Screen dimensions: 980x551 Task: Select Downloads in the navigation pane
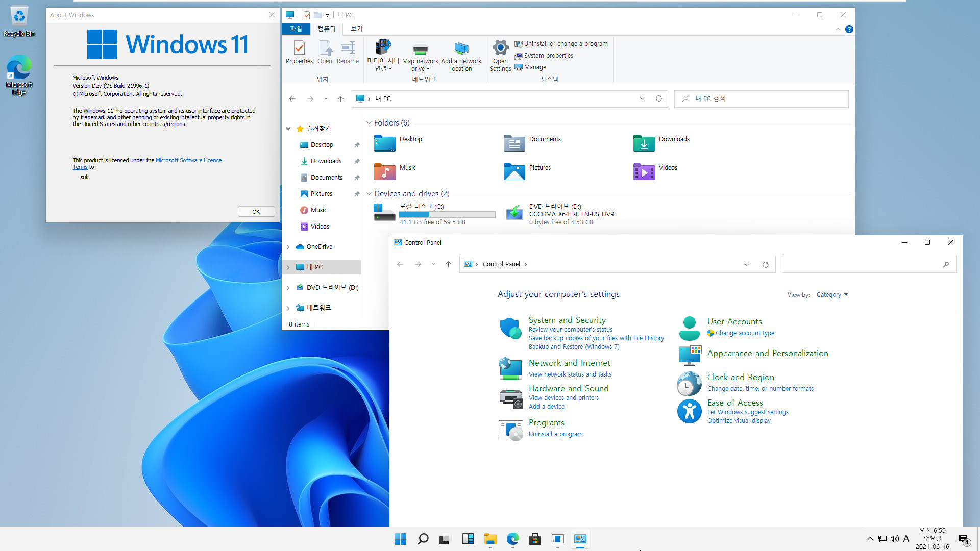click(326, 161)
